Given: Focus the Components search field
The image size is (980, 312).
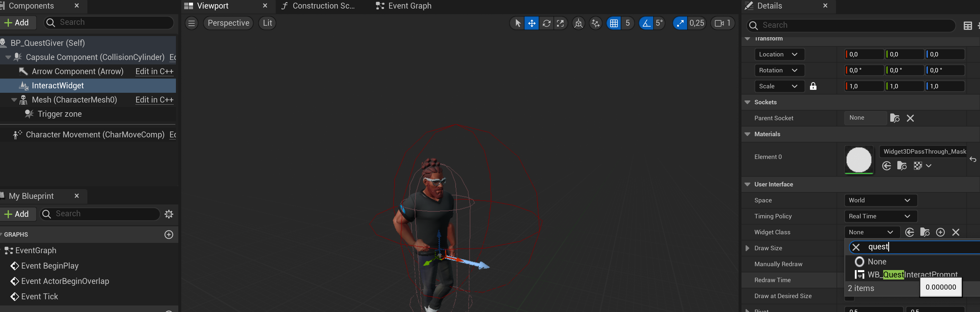Looking at the screenshot, I should click(109, 22).
